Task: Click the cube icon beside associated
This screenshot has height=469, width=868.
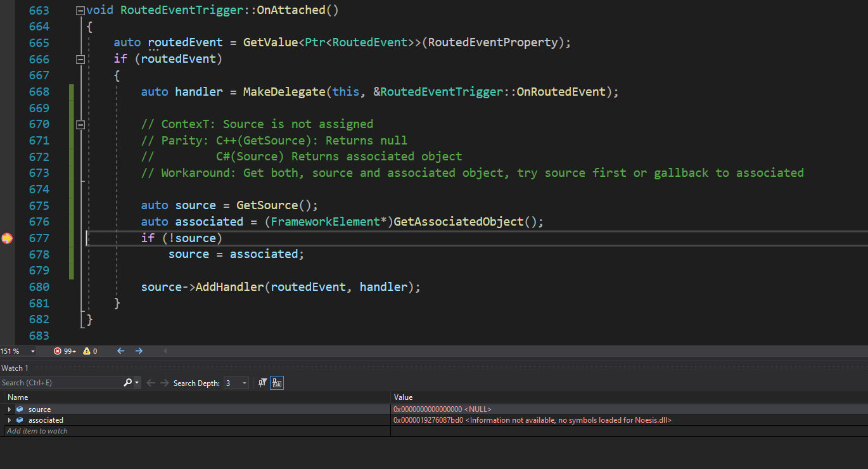Action: point(20,420)
